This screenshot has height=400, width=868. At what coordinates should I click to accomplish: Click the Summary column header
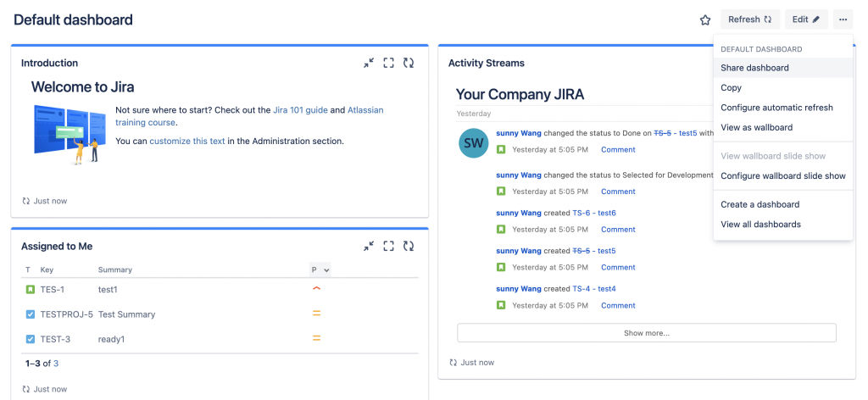[115, 270]
